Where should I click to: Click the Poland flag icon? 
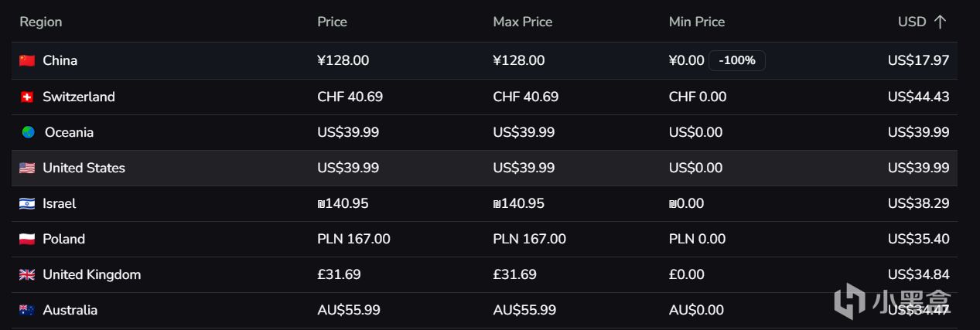[x=27, y=239]
